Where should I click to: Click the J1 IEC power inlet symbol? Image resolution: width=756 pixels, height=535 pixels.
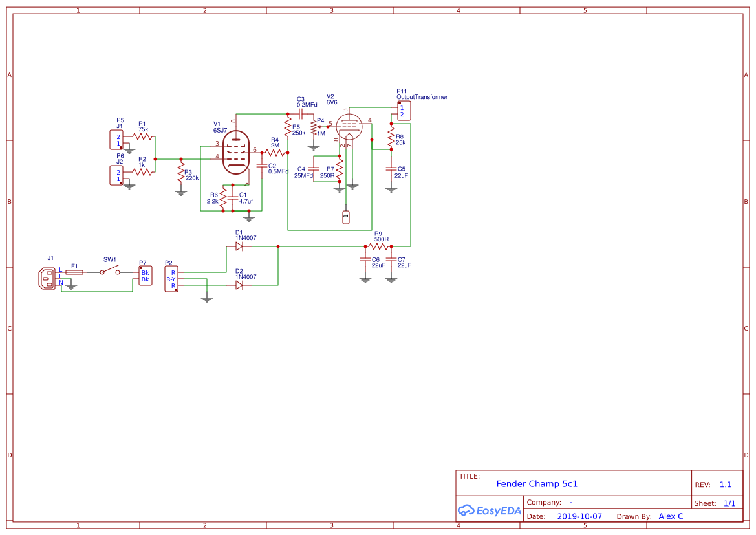click(x=47, y=279)
